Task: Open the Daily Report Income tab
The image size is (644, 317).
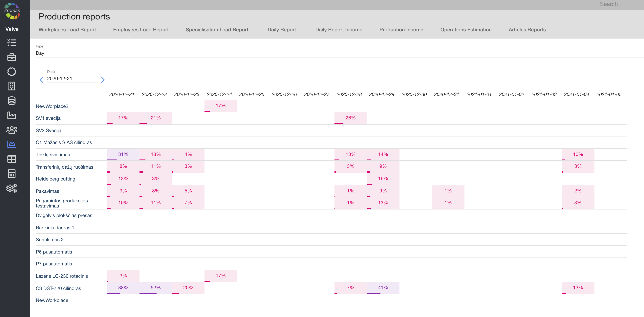Action: pos(338,30)
